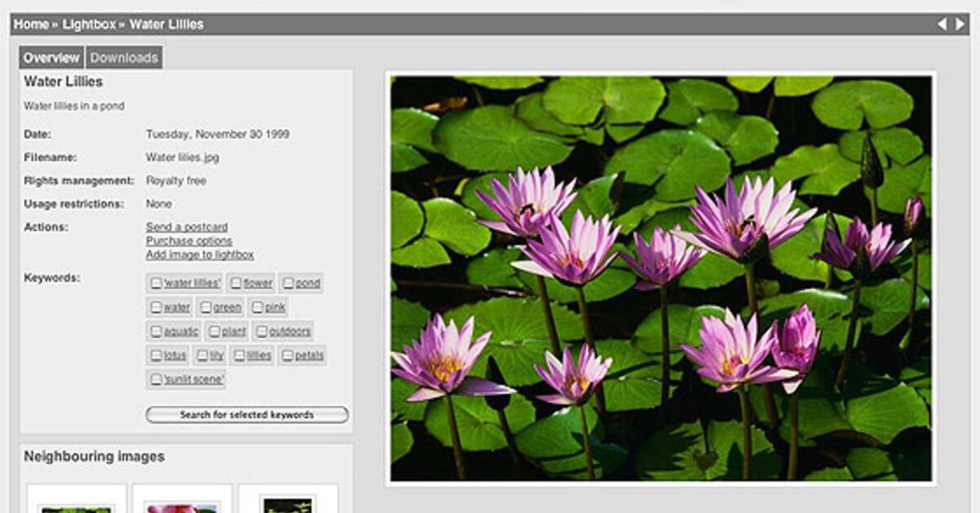The image size is (980, 513).
Task: Check the 'lotus' keyword
Action: point(158,355)
